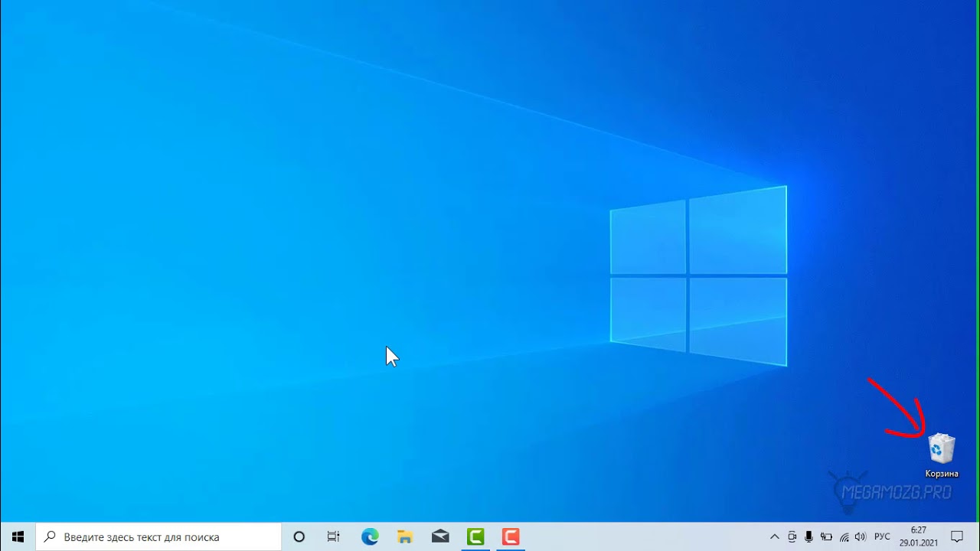
Task: Open the Windows Start menu
Action: click(18, 536)
